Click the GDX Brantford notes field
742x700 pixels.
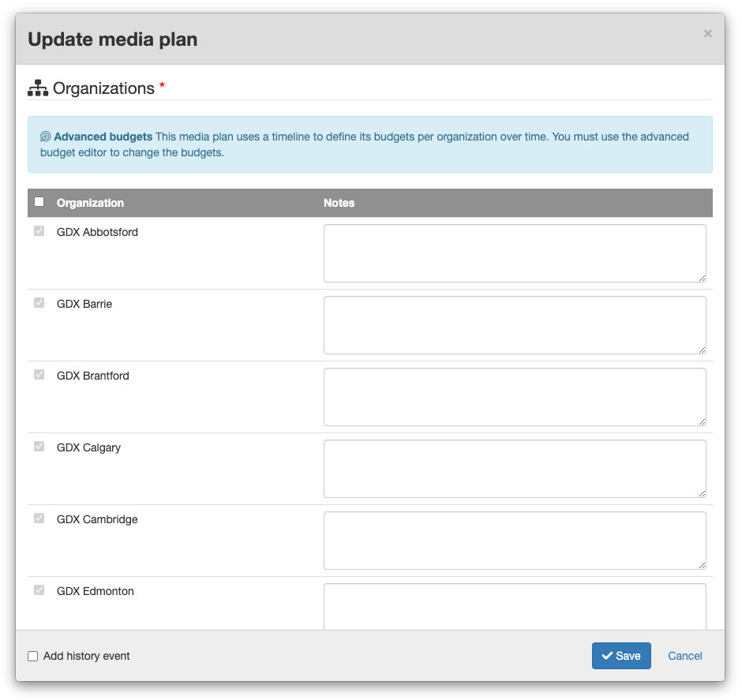click(x=515, y=397)
